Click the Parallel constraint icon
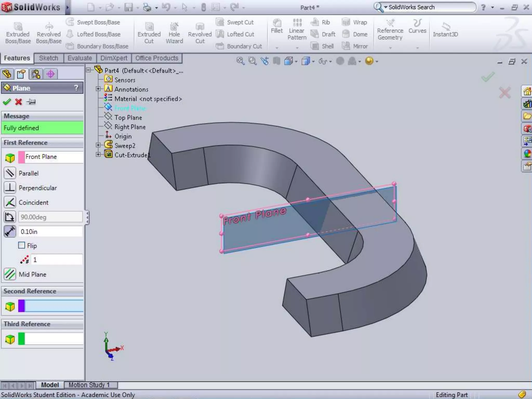 click(10, 173)
